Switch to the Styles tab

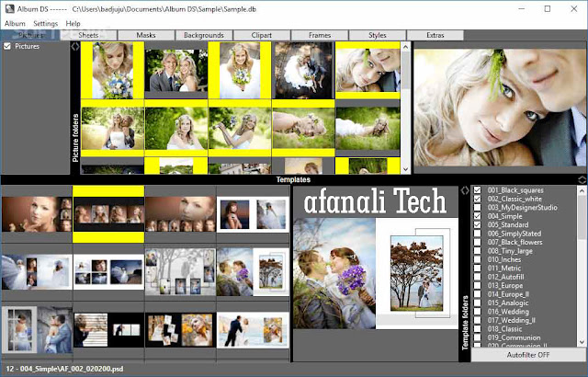pos(378,35)
